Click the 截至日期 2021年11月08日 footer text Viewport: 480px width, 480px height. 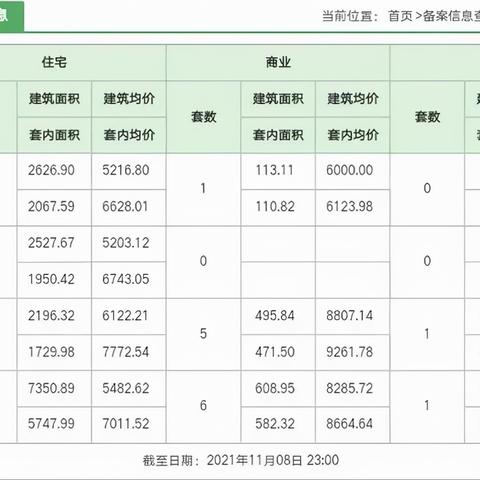click(x=241, y=460)
